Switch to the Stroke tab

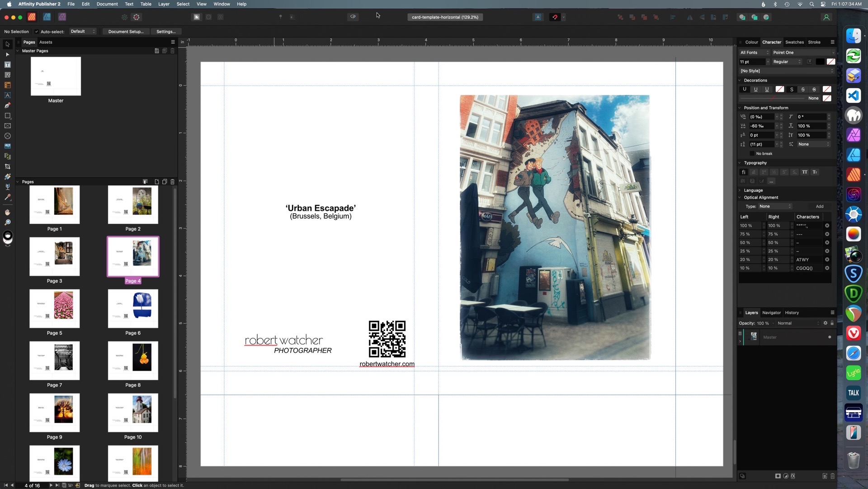coord(814,42)
